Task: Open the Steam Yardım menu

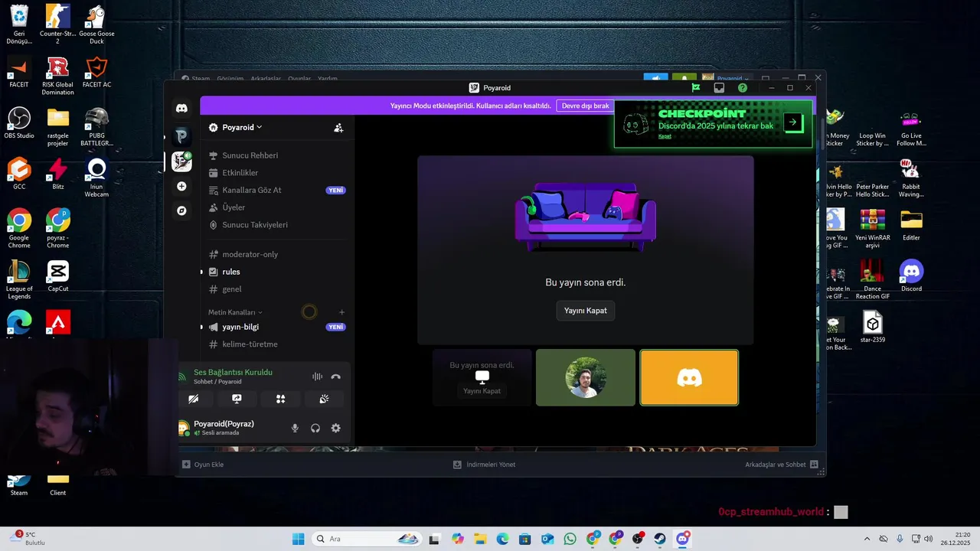Action: pyautogui.click(x=328, y=79)
